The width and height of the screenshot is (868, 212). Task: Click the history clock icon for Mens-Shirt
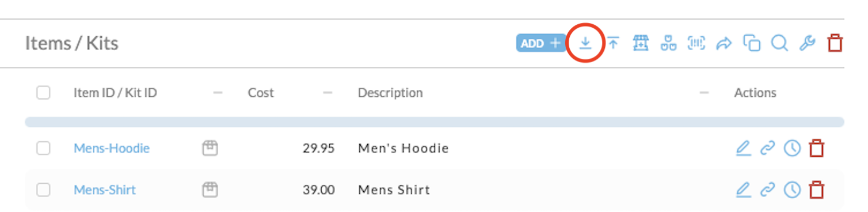(793, 190)
